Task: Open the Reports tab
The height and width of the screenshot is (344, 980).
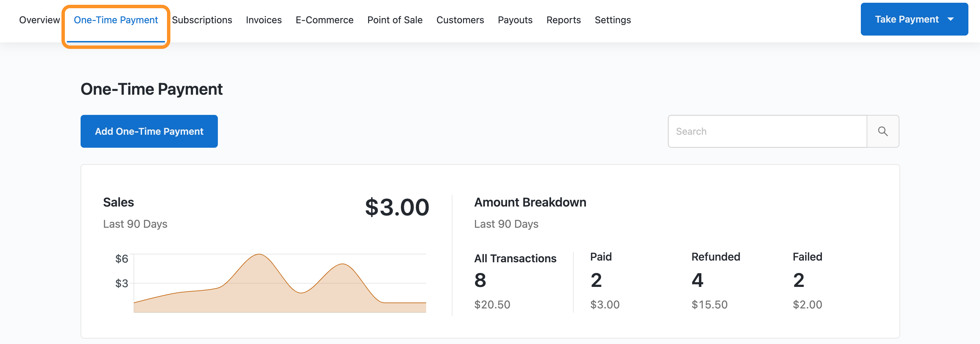Action: (x=563, y=20)
